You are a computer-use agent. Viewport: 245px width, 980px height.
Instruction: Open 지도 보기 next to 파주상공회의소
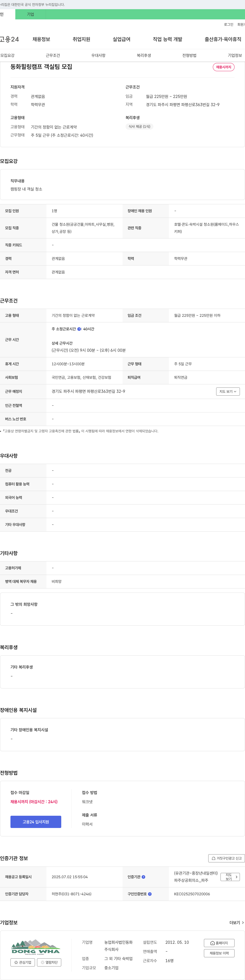tap(230, 877)
